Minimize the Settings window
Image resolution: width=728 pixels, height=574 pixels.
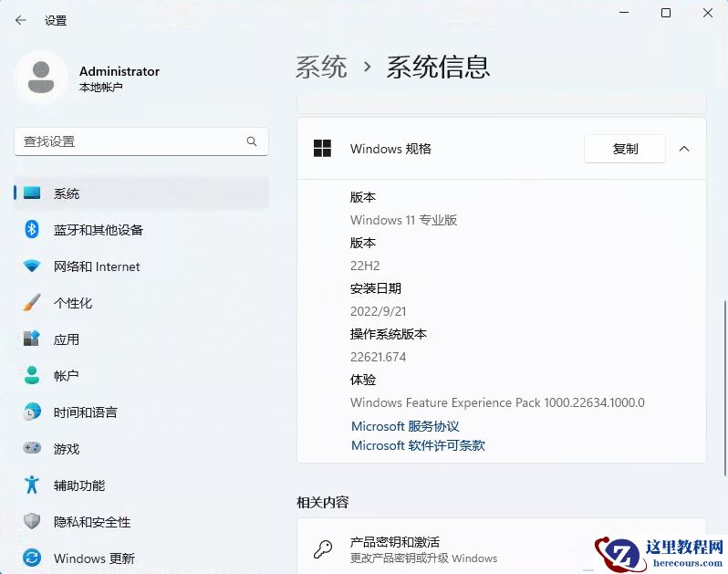pyautogui.click(x=624, y=13)
